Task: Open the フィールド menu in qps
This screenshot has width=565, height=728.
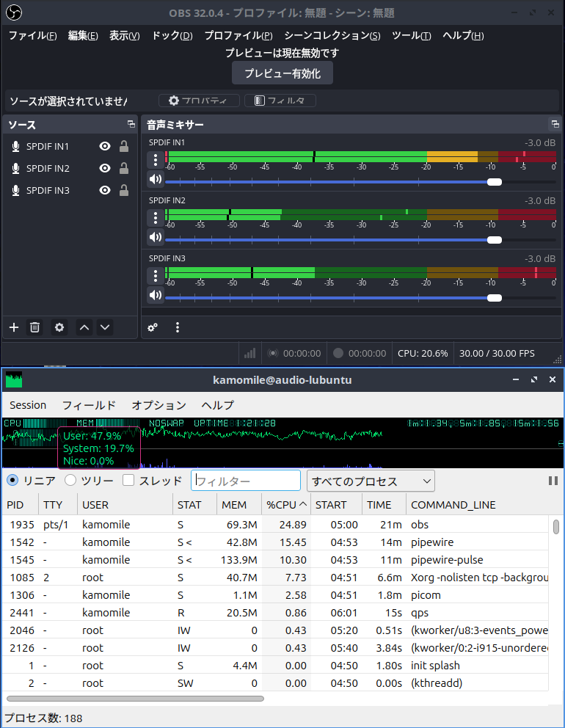Action: tap(89, 405)
